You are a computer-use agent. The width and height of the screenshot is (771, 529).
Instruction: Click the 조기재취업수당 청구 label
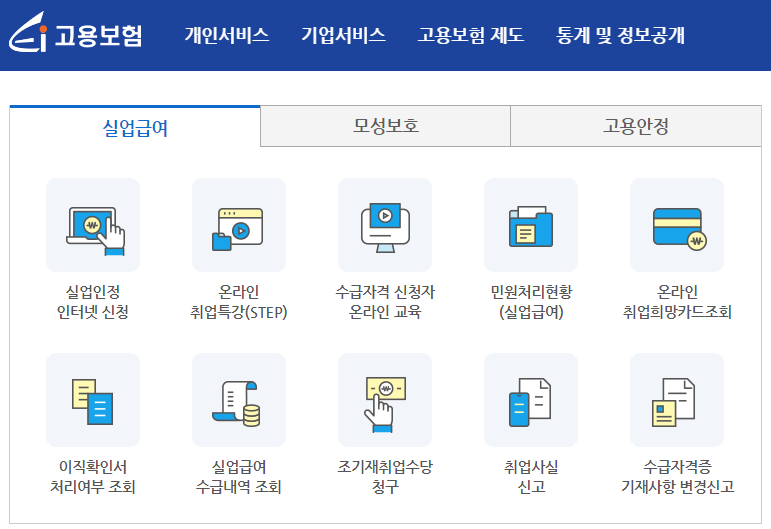(x=385, y=477)
